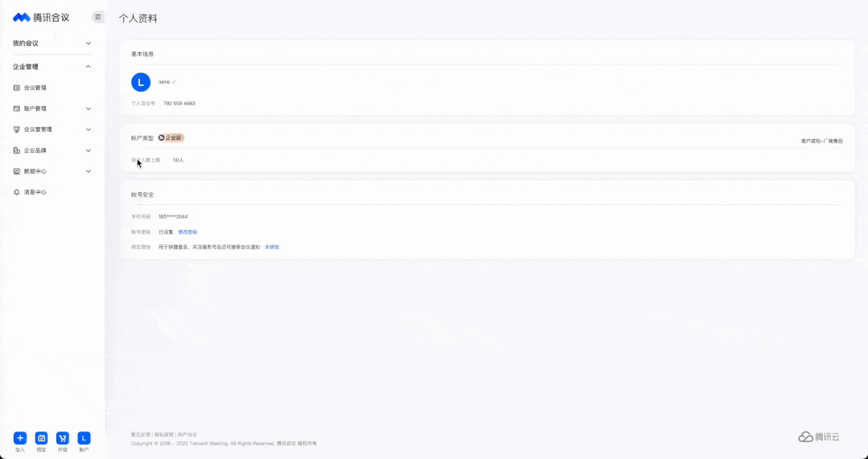Open the 意见反馈 footer link

pos(141,435)
